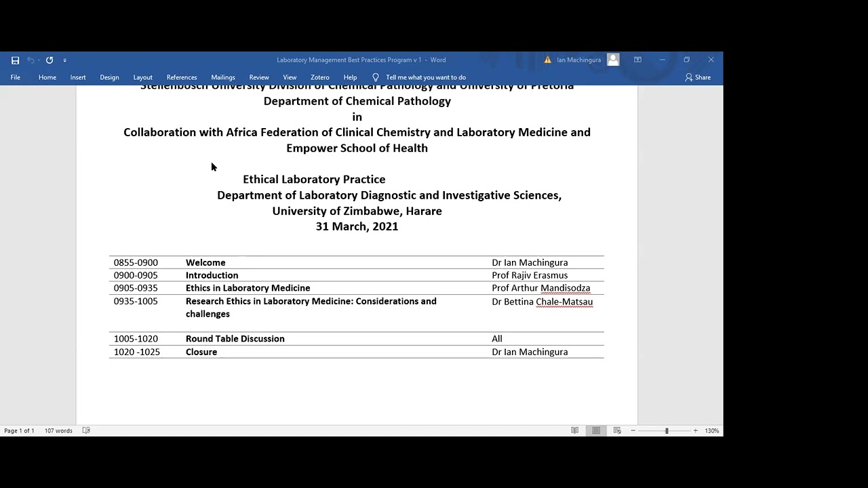Switch to the Insert ribbon tab

coord(78,77)
